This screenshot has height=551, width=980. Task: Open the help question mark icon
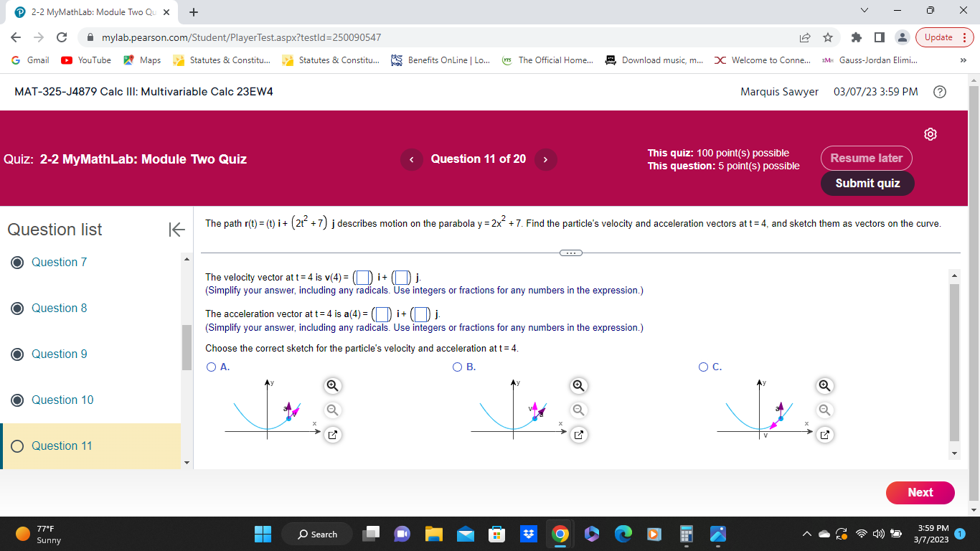tap(940, 91)
